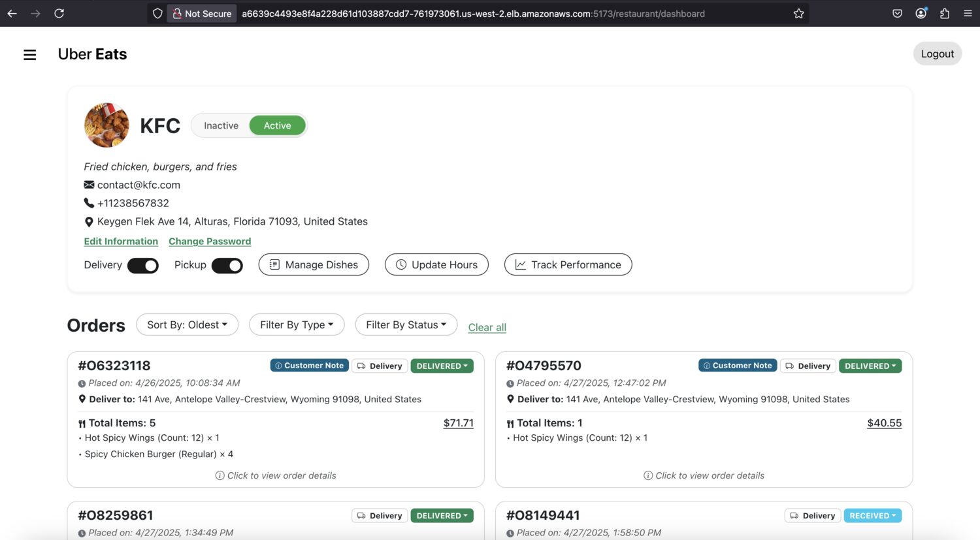Click the Change Password link
Screen dimensions: 980x540
[x=210, y=242]
